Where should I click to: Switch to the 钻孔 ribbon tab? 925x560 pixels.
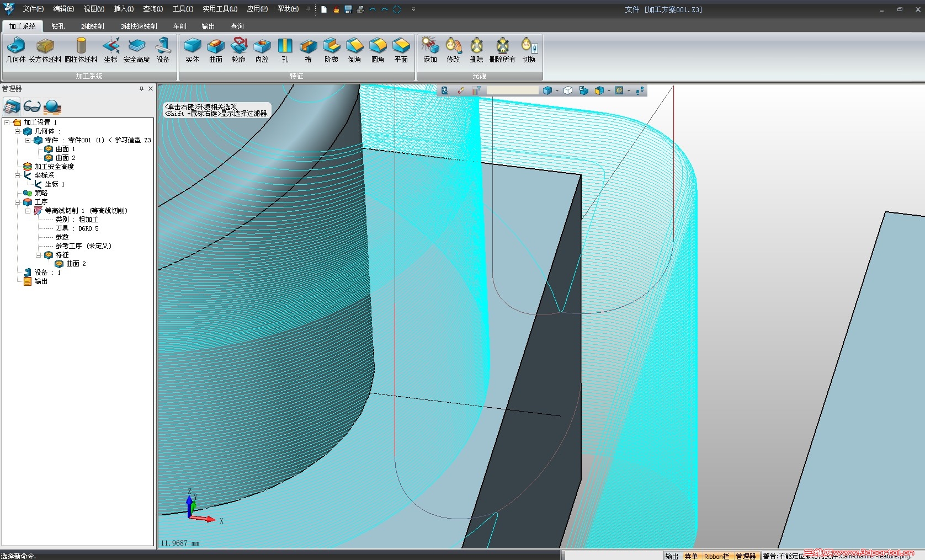(x=58, y=26)
